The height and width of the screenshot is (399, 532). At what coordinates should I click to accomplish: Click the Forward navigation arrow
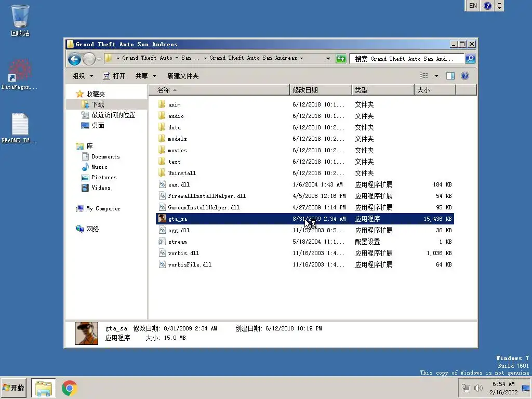89,59
